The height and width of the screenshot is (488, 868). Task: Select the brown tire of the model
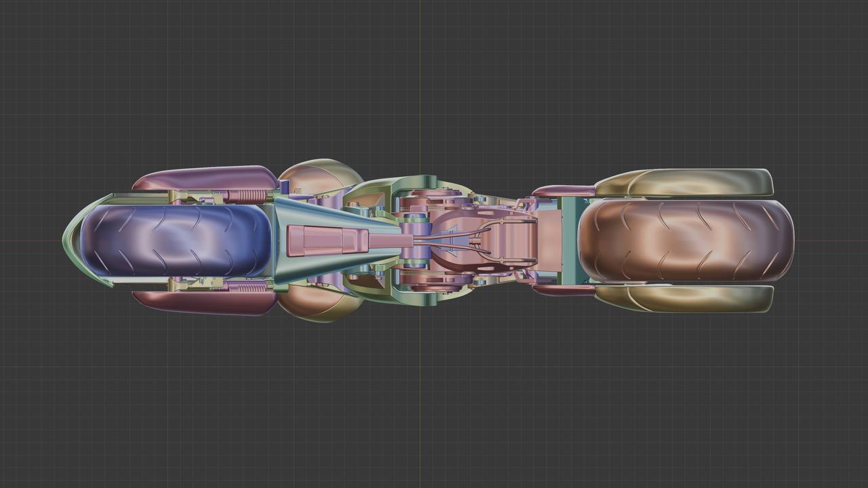tap(685, 241)
